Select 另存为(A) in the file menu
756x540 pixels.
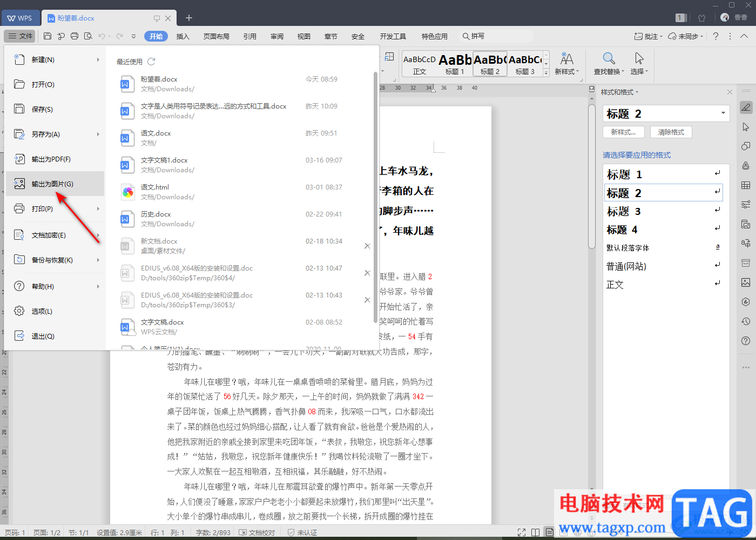(55, 134)
